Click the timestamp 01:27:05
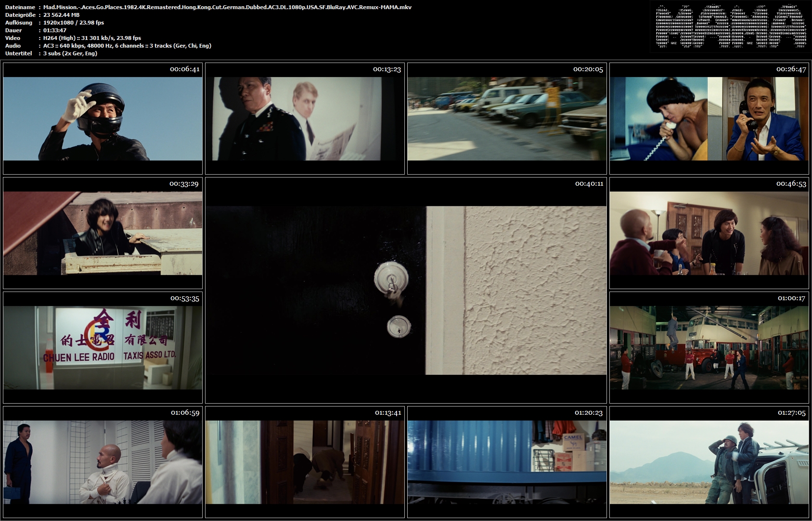Viewport: 812px width, 521px height. (791, 413)
